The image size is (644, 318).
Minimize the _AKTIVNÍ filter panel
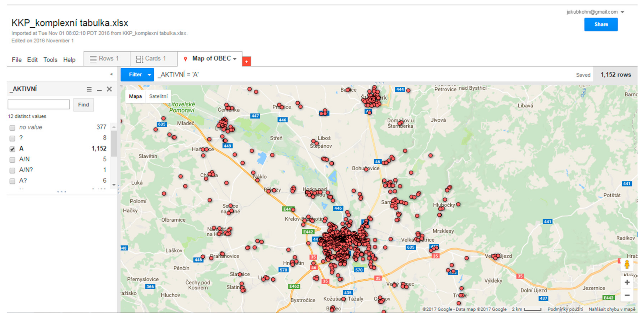click(x=99, y=89)
